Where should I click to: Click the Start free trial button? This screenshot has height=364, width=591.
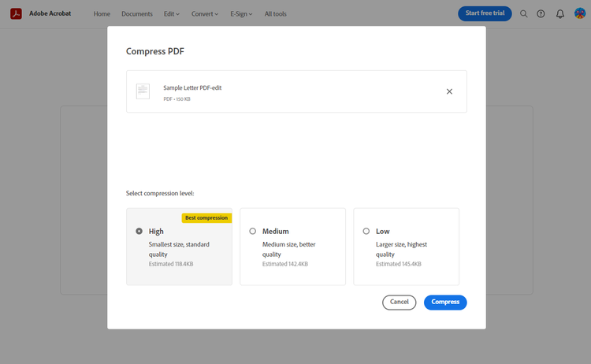click(485, 13)
